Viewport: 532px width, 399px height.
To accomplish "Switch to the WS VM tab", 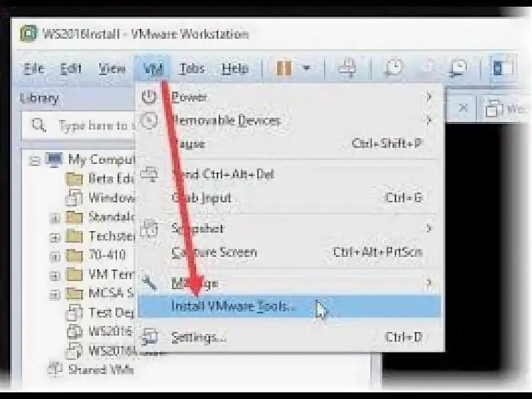I will (505, 109).
